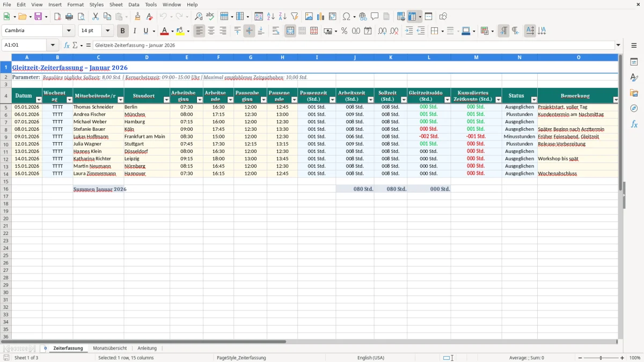Toggle Print Preview icon

coord(81,17)
